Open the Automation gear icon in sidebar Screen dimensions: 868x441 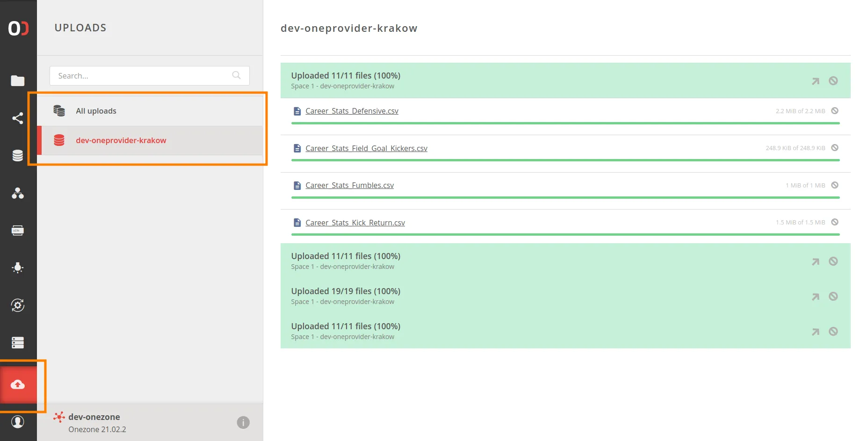coord(18,305)
